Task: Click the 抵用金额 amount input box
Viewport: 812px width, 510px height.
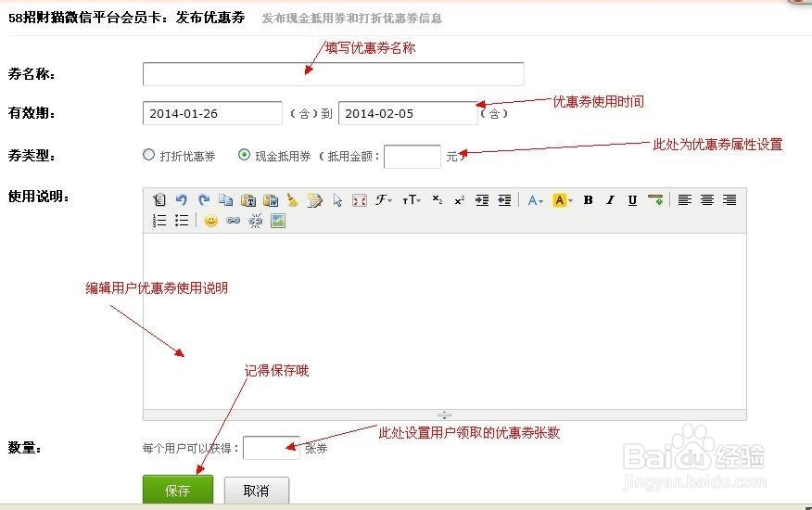Action: click(x=412, y=157)
